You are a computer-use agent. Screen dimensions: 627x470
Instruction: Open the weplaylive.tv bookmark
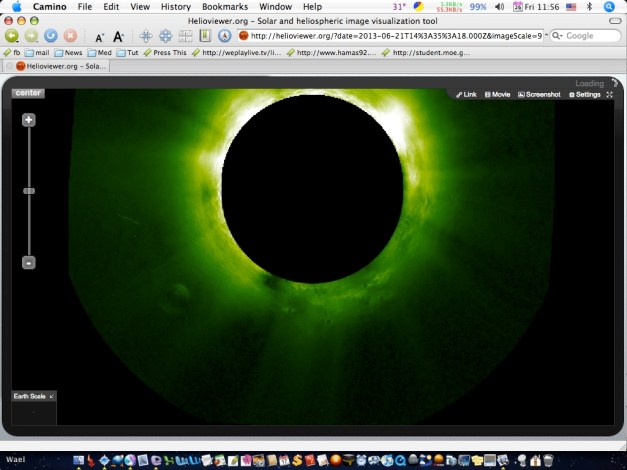pyautogui.click(x=237, y=53)
